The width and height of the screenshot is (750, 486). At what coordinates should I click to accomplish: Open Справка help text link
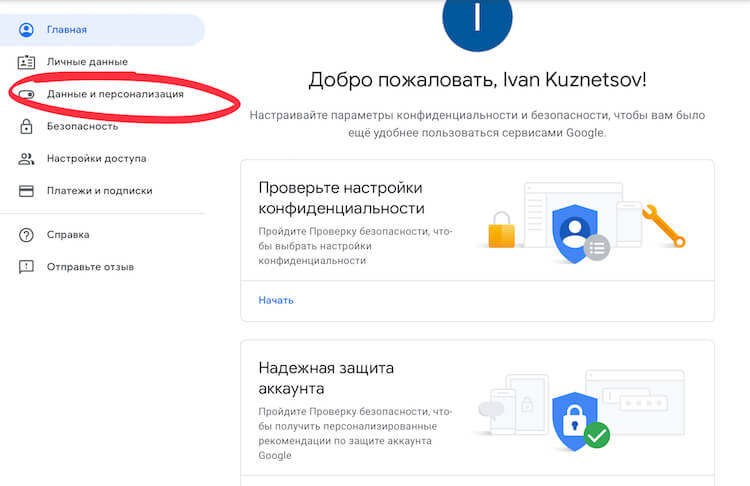point(68,235)
